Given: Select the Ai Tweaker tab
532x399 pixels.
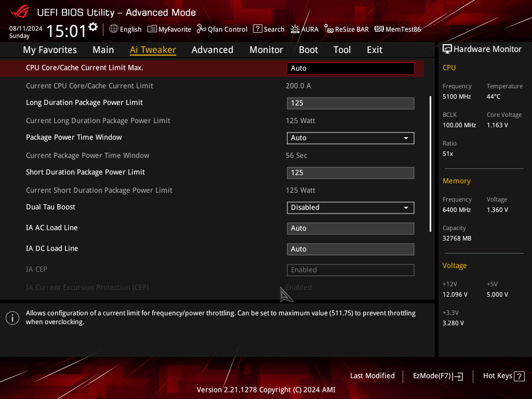Looking at the screenshot, I should (153, 50).
